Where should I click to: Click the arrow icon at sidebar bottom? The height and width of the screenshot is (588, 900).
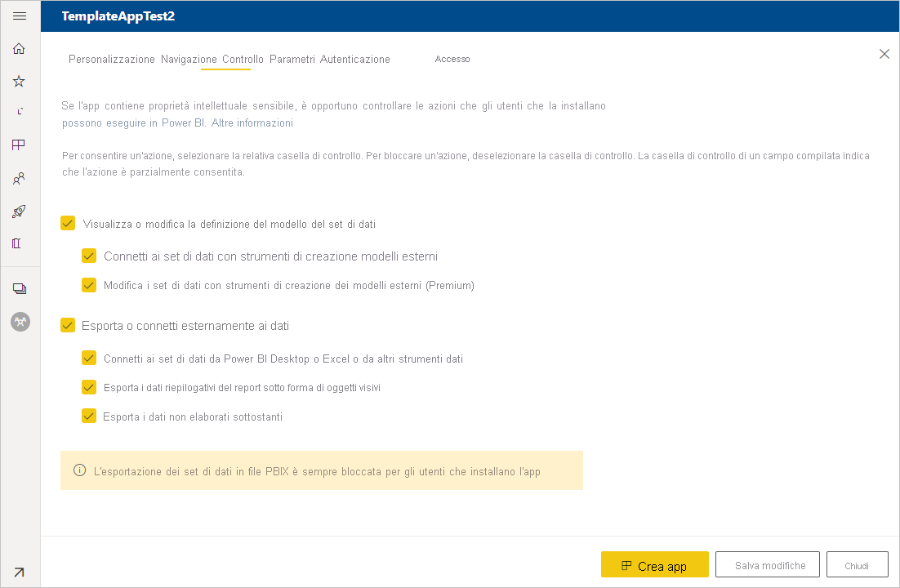(x=20, y=572)
